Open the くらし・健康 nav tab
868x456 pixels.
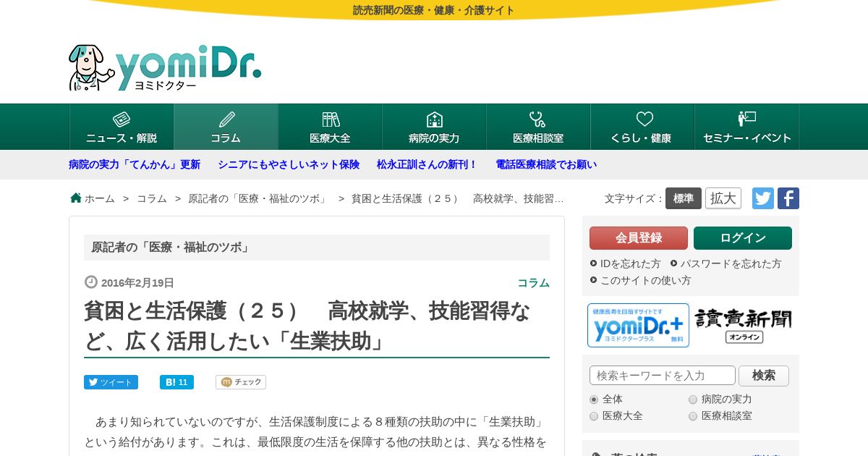[642, 127]
